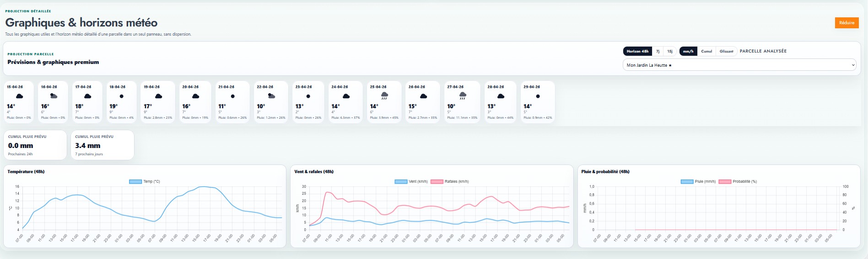Click the partly cloudy icon for 16-04-26
This screenshot has height=259, width=868.
click(x=54, y=96)
